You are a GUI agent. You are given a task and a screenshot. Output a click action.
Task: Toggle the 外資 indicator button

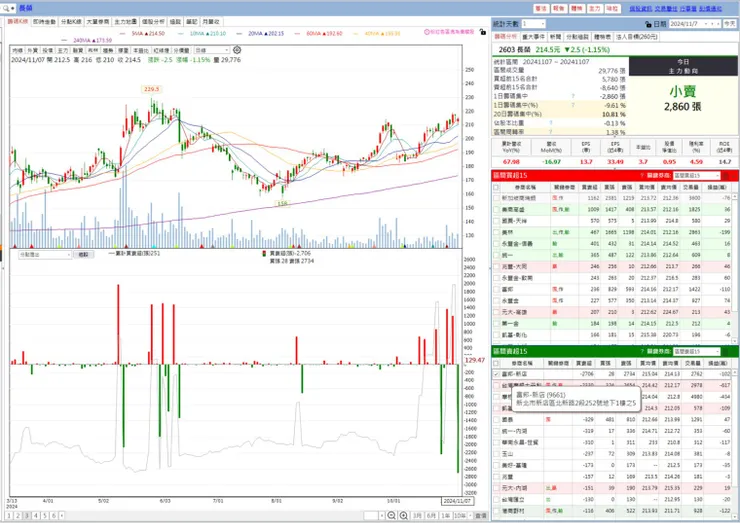(33, 50)
